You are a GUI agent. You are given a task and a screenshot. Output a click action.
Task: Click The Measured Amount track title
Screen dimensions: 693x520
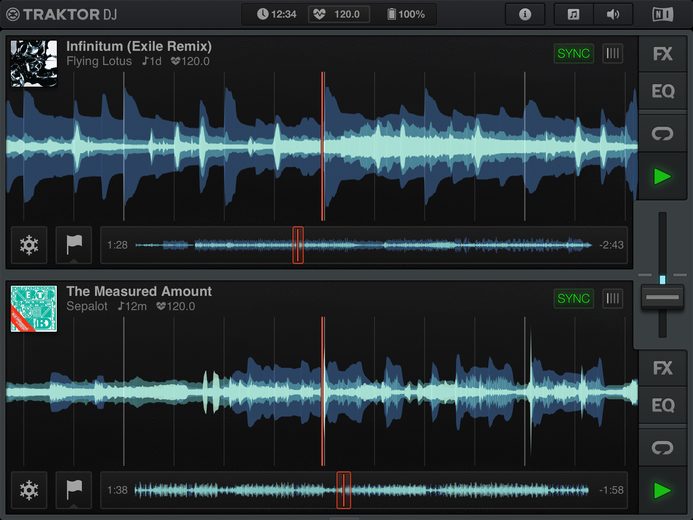pyautogui.click(x=139, y=291)
